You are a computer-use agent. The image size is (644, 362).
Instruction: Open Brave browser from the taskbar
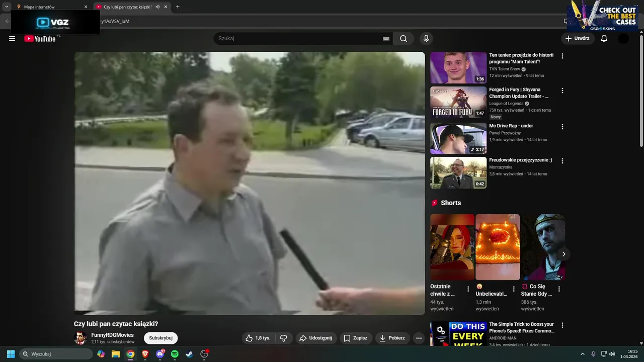point(145,354)
